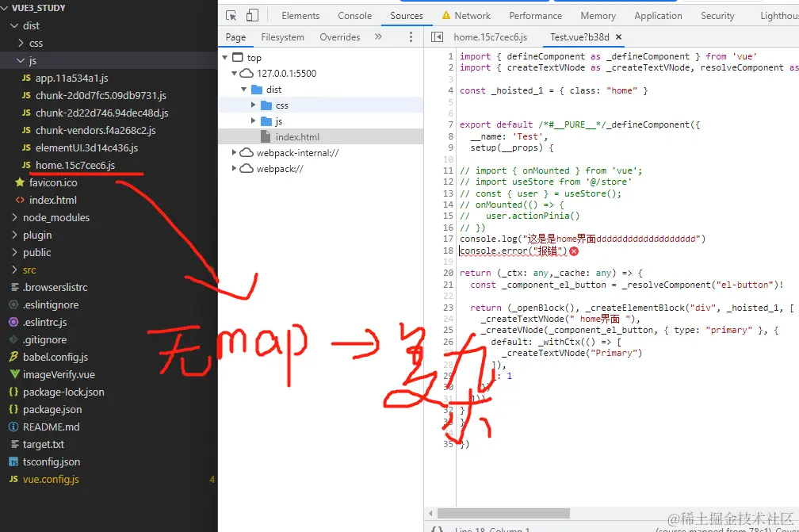Click the top frame icon
The image size is (799, 532).
(238, 57)
